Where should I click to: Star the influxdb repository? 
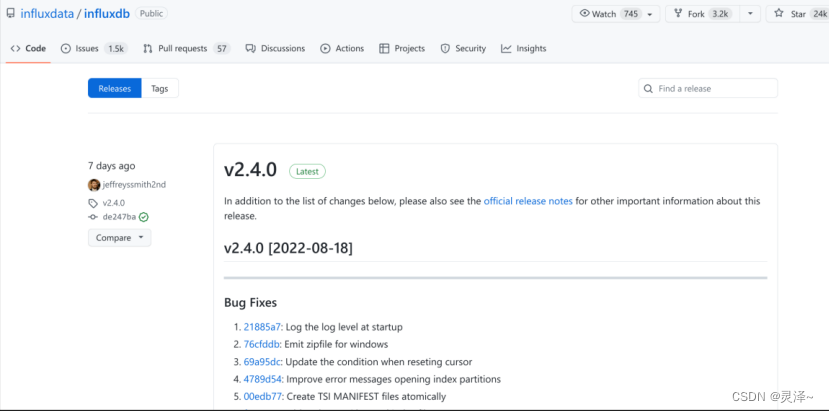click(x=797, y=14)
